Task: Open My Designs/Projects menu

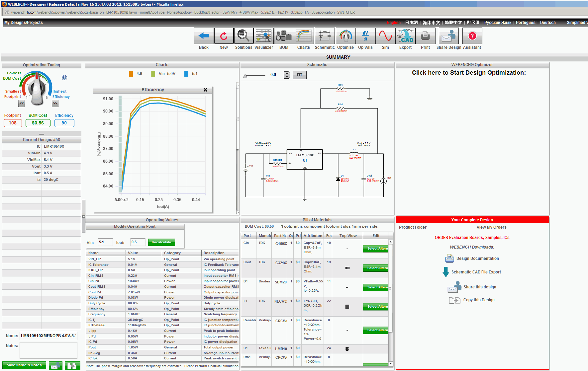Action: coord(24,23)
